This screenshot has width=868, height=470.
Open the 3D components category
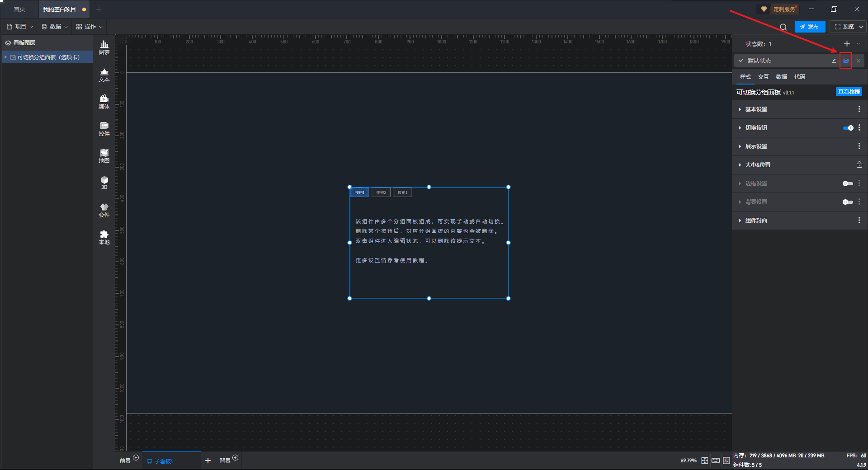point(104,183)
